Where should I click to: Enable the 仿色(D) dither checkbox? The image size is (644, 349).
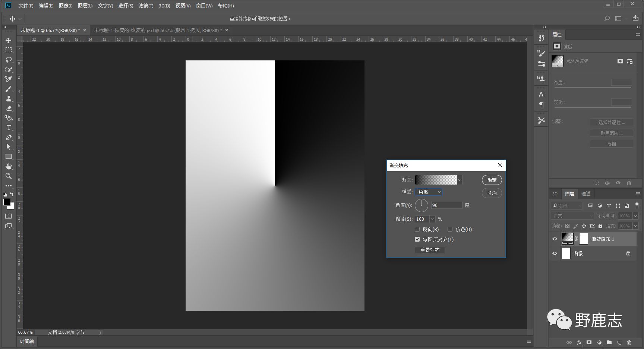pos(450,229)
